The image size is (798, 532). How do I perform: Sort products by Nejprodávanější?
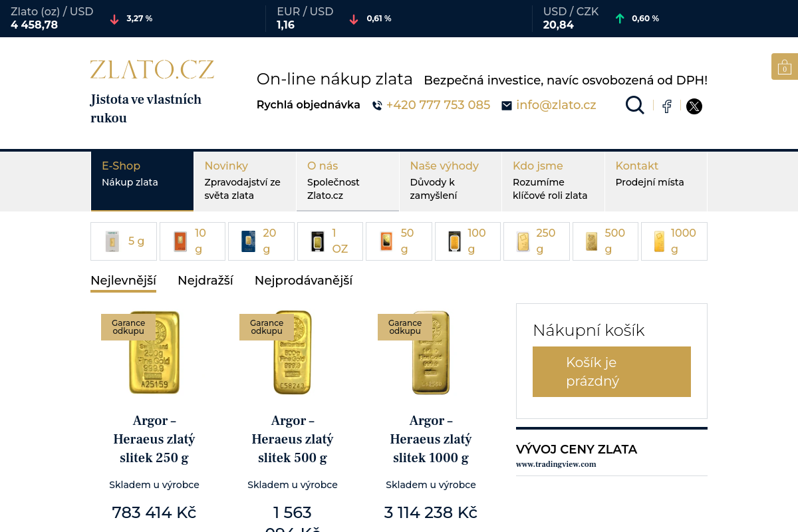303,281
